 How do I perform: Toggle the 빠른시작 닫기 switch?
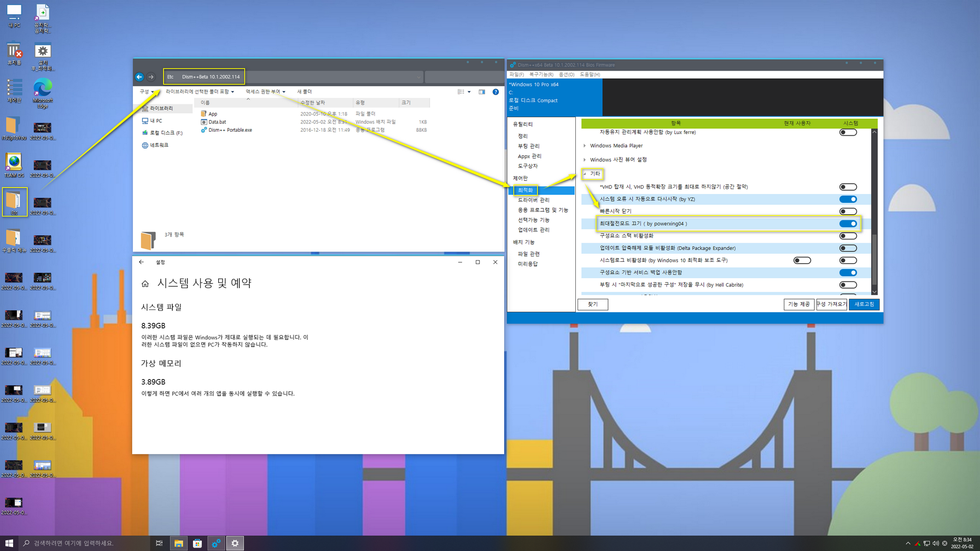tap(848, 212)
